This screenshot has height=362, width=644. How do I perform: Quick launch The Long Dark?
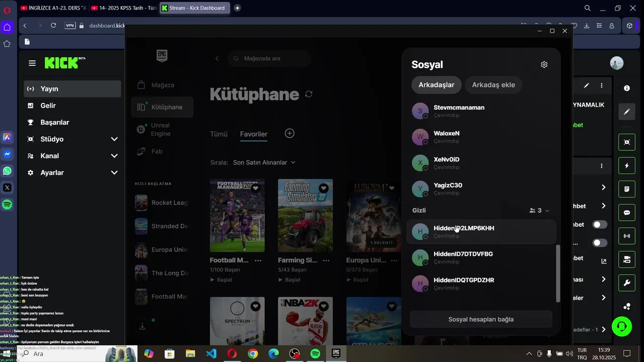click(162, 273)
